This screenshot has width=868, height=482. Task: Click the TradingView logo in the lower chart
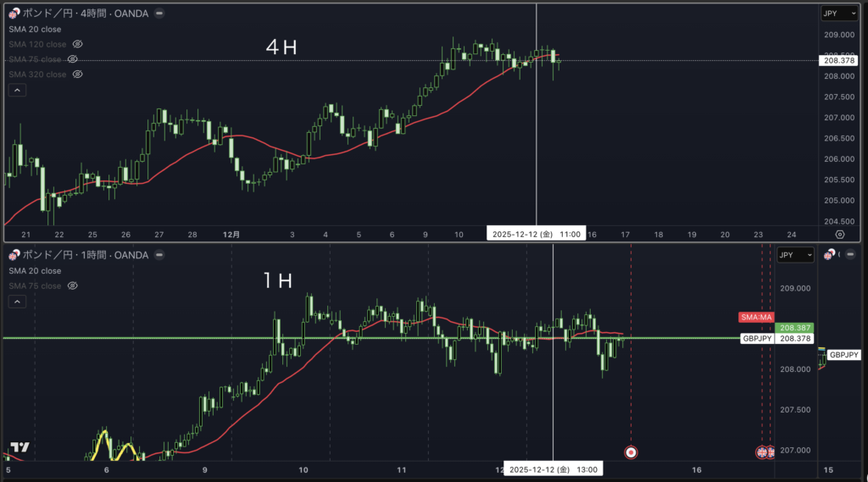pyautogui.click(x=20, y=448)
